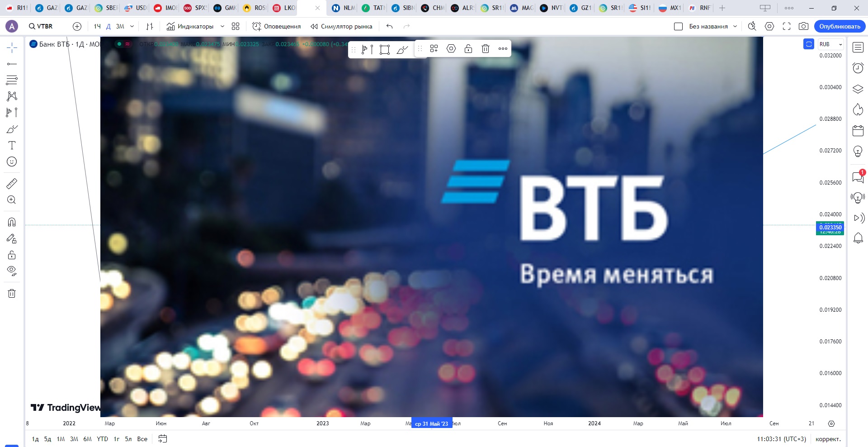
Task: Open the RUB currency dropdown
Action: 831,44
